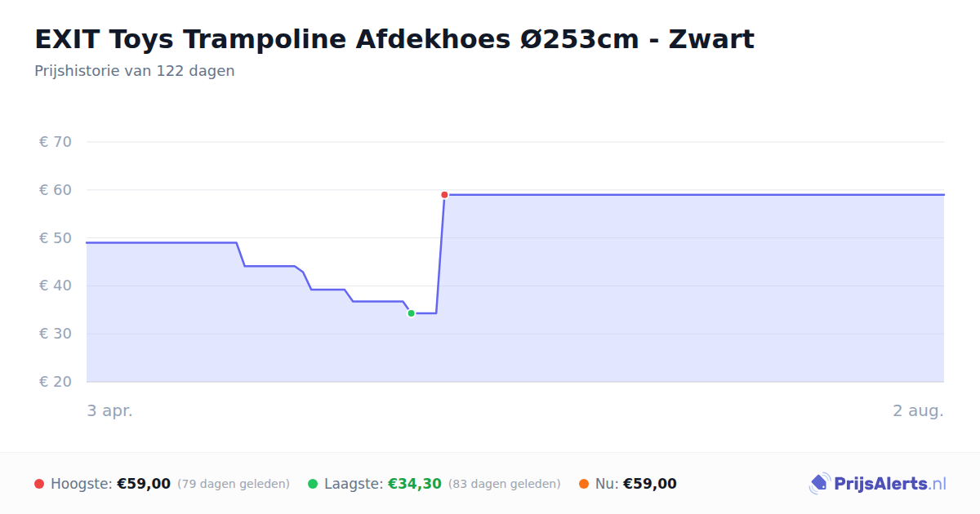Viewport: 980px width, 514px height.
Task: Click the orange dot beside Nu
Action: (584, 484)
